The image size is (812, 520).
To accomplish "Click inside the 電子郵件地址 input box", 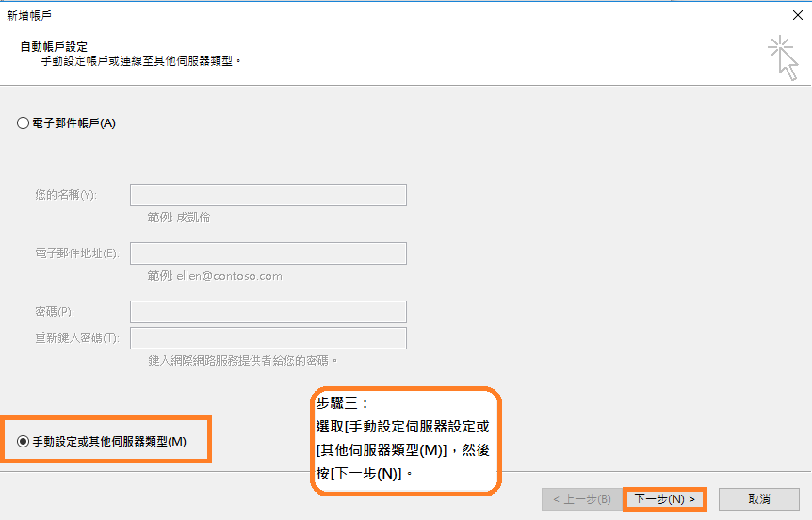I will click(268, 253).
